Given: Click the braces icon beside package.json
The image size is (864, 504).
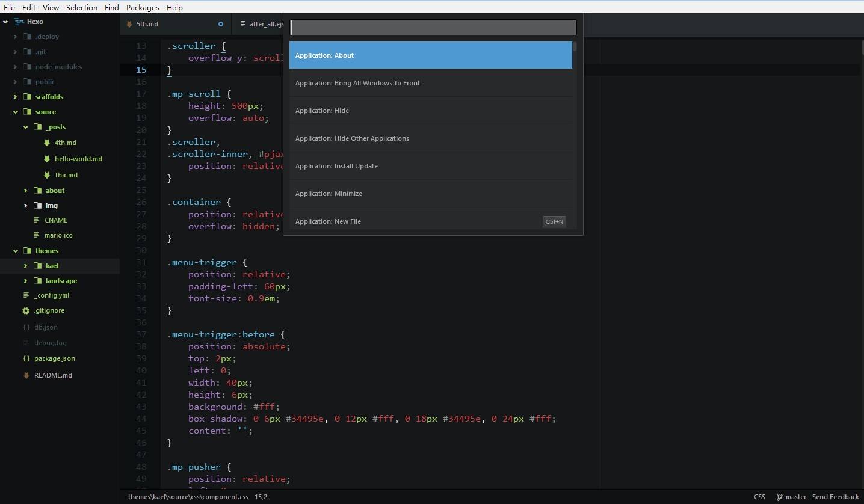Looking at the screenshot, I should coord(26,358).
